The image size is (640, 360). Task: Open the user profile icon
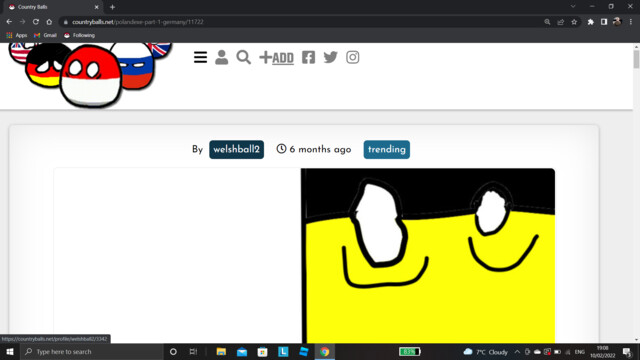pyautogui.click(x=222, y=57)
